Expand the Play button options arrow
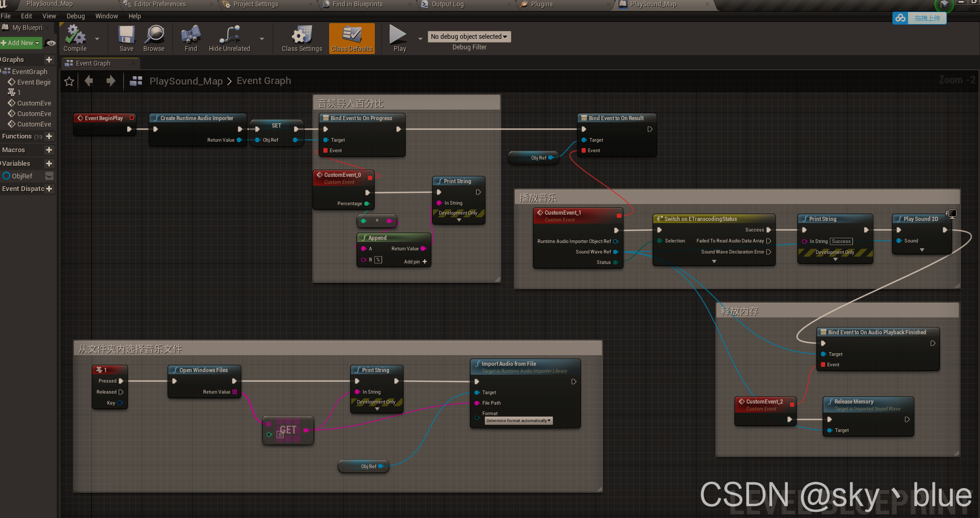Viewport: 980px width, 518px height. [x=420, y=38]
